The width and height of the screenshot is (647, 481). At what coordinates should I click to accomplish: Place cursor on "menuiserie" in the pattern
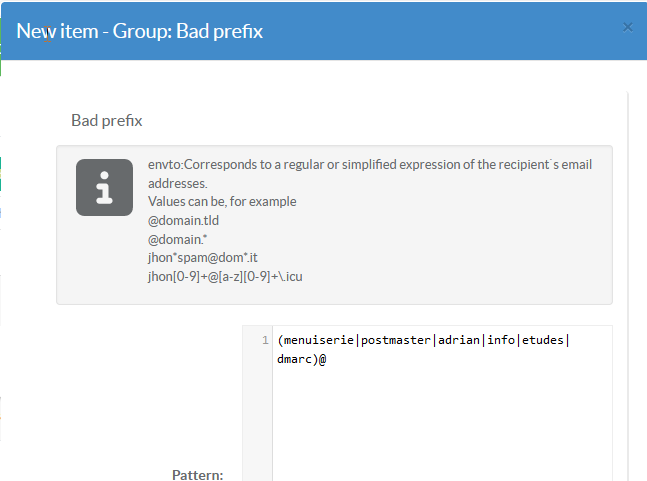click(x=321, y=340)
